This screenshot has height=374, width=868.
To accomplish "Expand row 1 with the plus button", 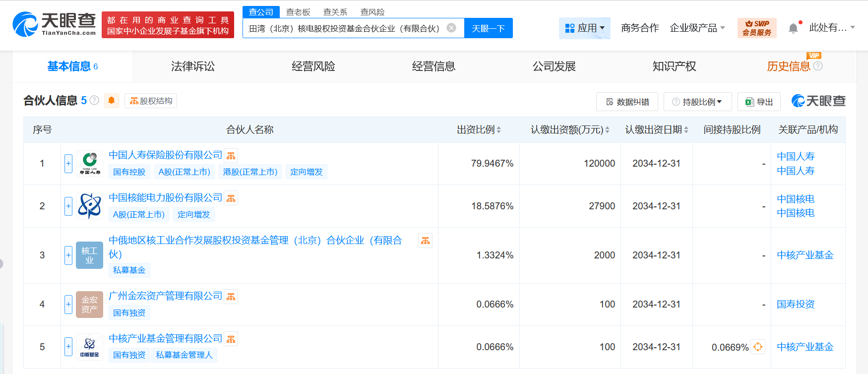I will pos(68,163).
